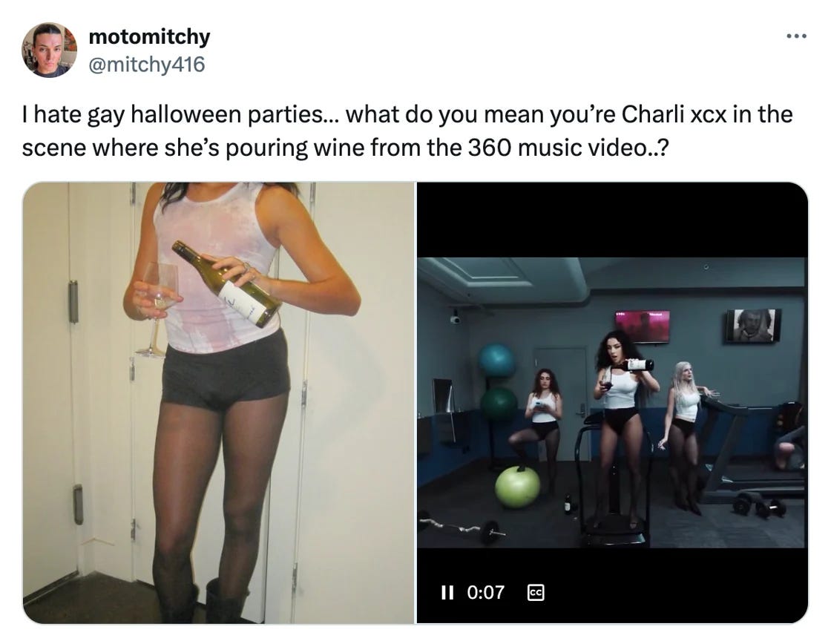Screen dimensions: 831x644
Task: Click the tweet text body
Action: pyautogui.click(x=407, y=131)
